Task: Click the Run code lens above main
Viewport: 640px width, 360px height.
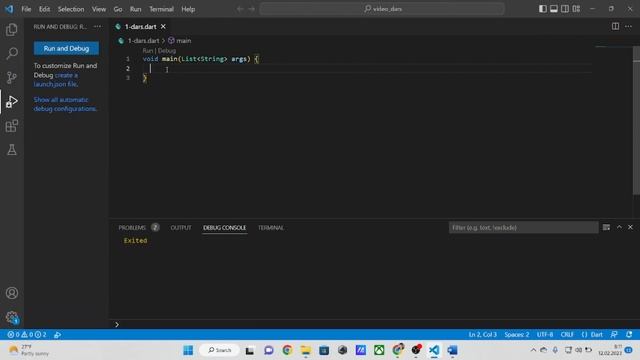Action: (148, 51)
